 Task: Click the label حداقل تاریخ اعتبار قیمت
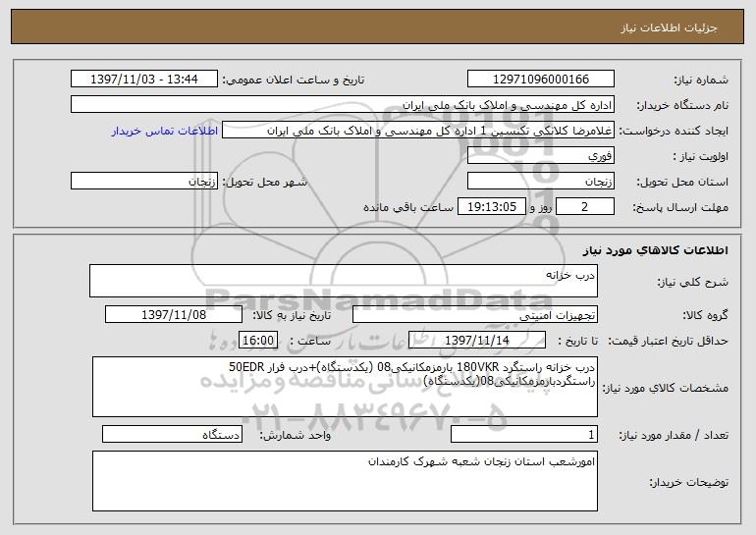(668, 342)
